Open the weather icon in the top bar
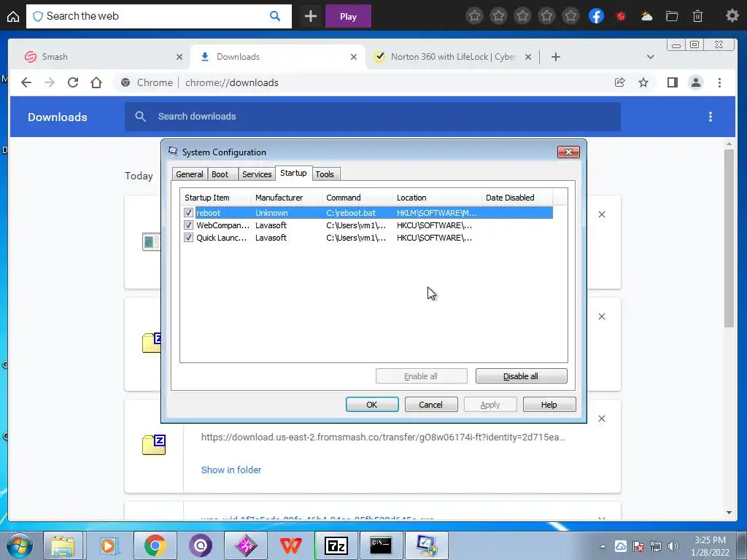Viewport: 747px width, 560px height. point(646,17)
